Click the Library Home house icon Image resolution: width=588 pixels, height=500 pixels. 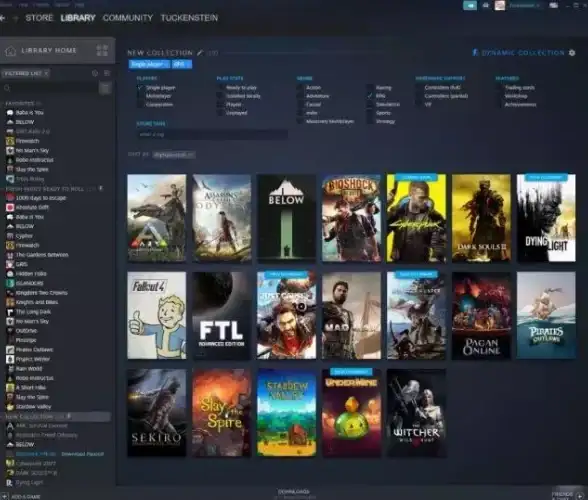point(10,50)
